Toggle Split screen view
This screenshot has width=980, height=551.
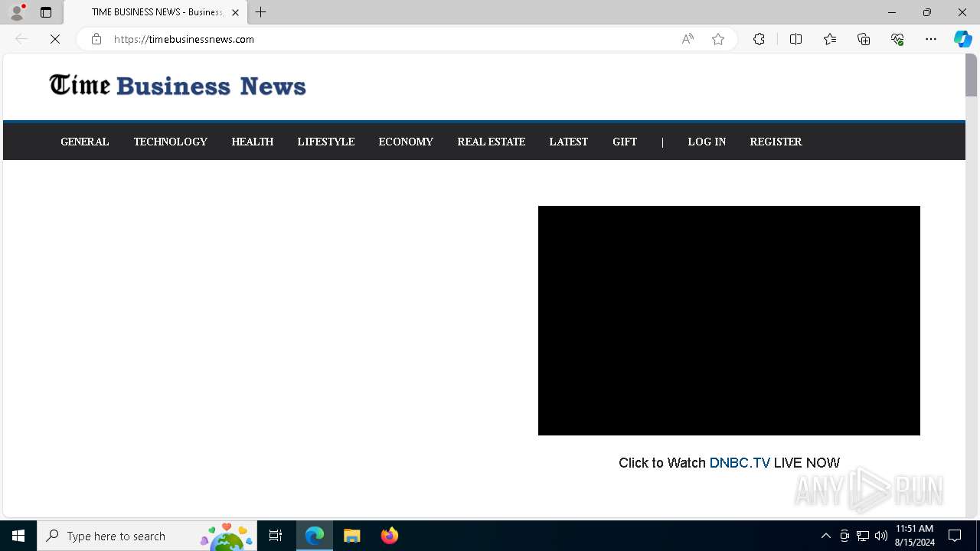pos(795,39)
